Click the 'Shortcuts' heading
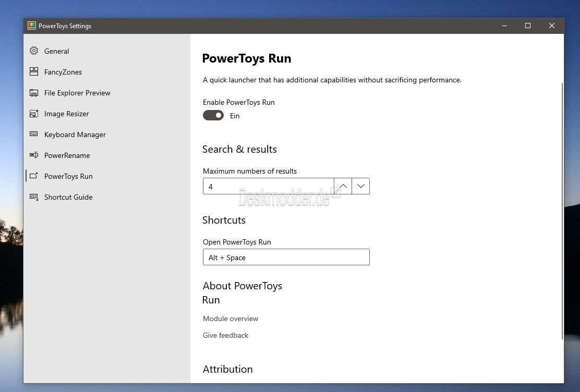The height and width of the screenshot is (392, 580). tap(224, 220)
